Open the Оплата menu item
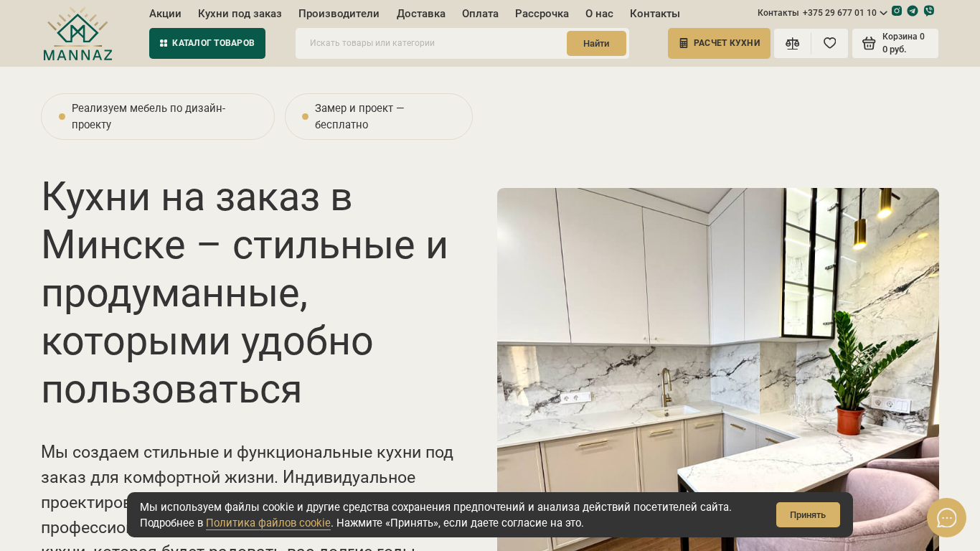The image size is (980, 551). tap(480, 14)
